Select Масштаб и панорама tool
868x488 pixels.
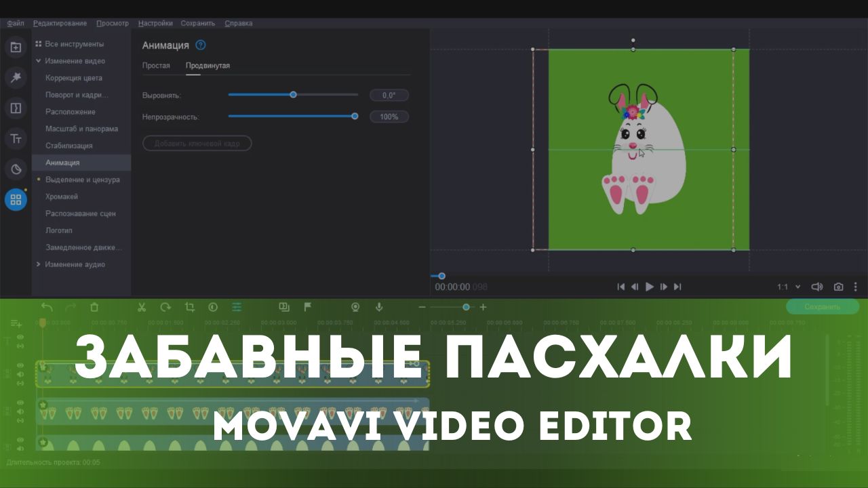81,129
